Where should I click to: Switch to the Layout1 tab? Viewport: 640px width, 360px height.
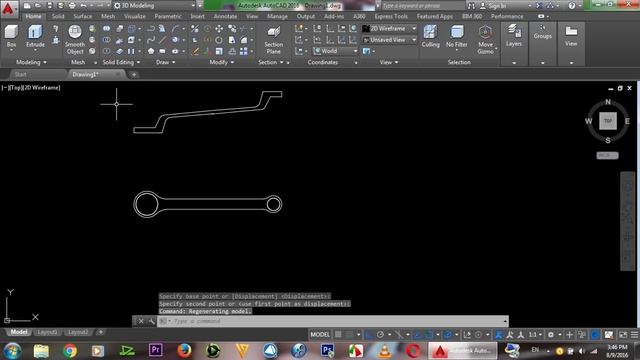pyautogui.click(x=47, y=332)
